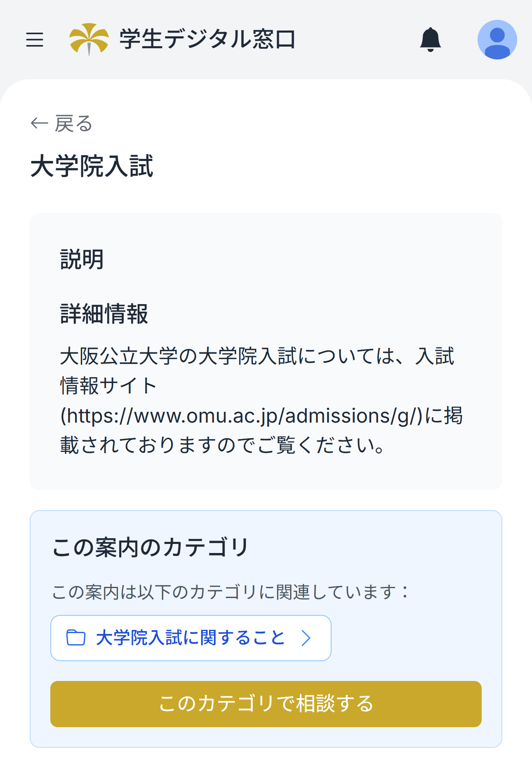Click the 学生デジタル窓口 site title
The height and width of the screenshot is (780, 532).
[207, 40]
